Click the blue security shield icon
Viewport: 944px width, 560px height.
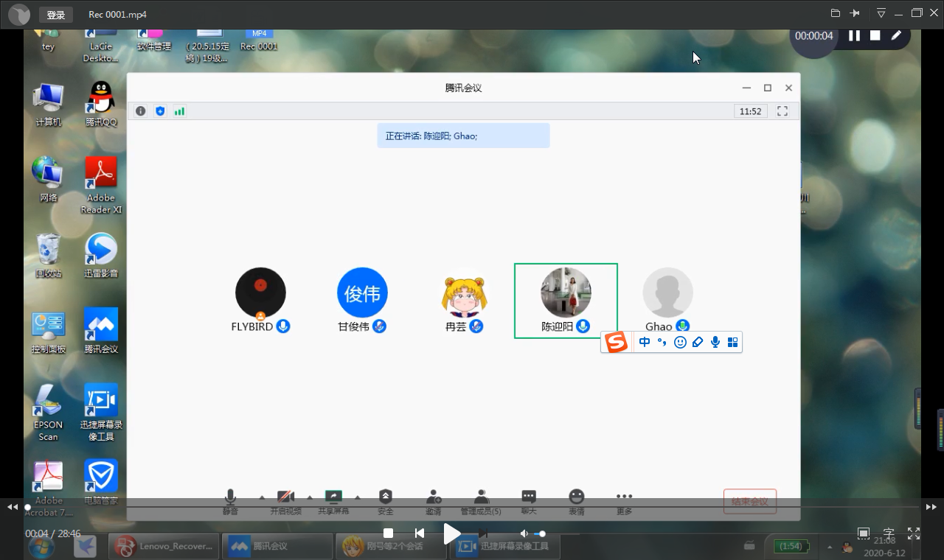pyautogui.click(x=160, y=111)
